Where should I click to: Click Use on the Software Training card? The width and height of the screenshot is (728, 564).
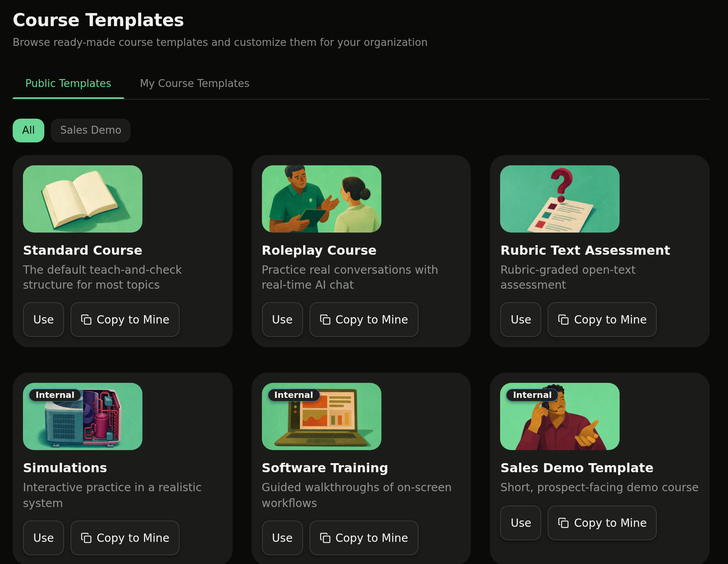point(282,538)
